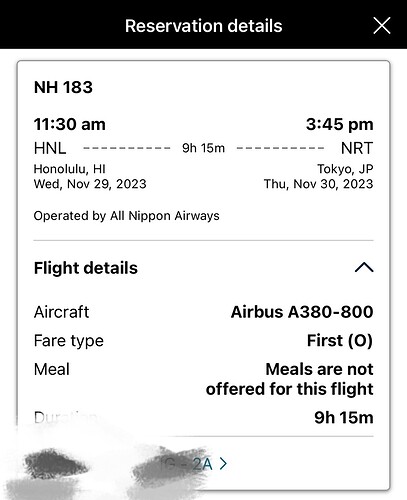Click the Meals are not offered text
407x500 pixels.
pyautogui.click(x=289, y=379)
